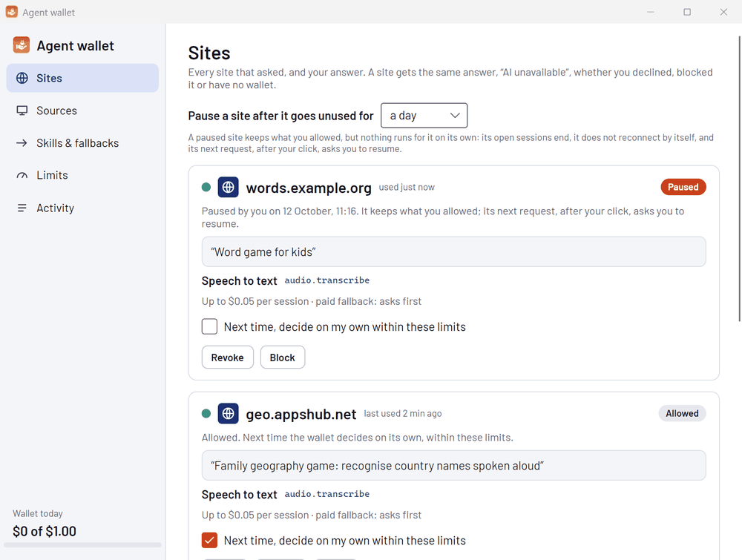Screen dimensions: 742x560
Task: Click the Agent wallet title bar app icon
Action: [x=11, y=12]
